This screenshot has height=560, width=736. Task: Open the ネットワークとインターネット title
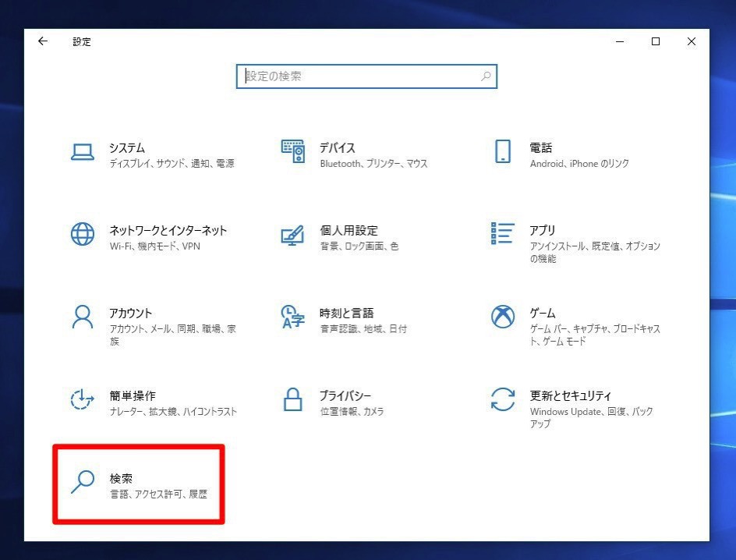click(x=168, y=231)
